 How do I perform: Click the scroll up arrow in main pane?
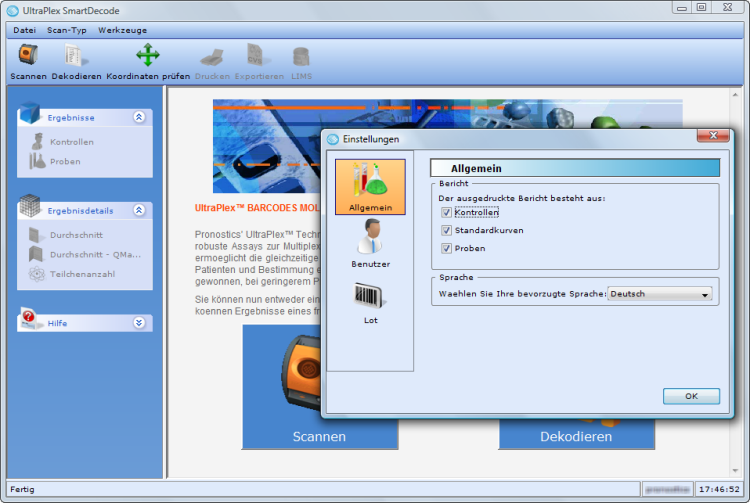tap(735, 95)
